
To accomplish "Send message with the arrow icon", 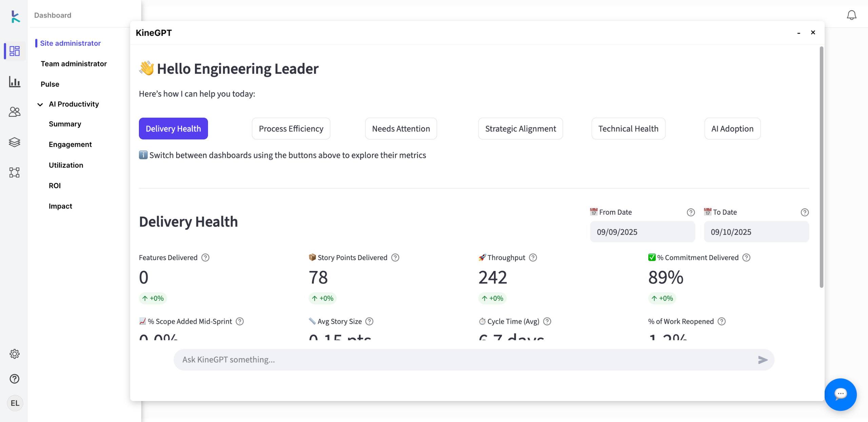I will click(763, 360).
